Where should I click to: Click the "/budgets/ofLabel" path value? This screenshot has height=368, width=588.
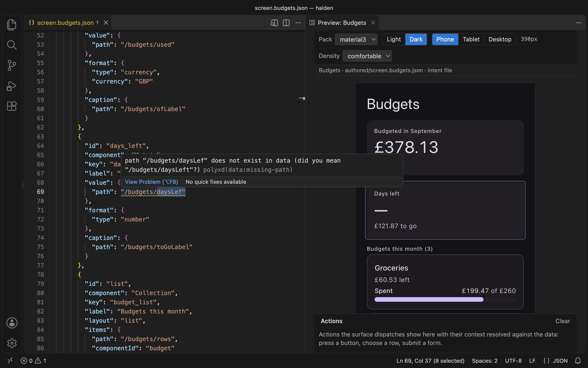[x=153, y=109]
